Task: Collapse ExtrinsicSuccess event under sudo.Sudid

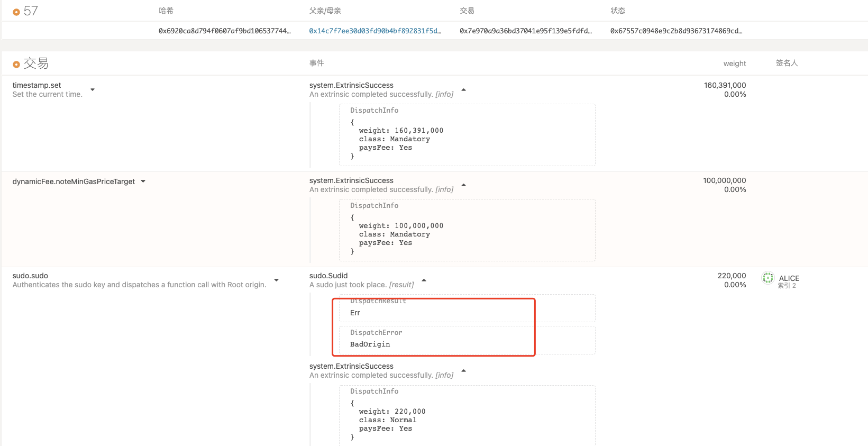Action: (x=464, y=371)
